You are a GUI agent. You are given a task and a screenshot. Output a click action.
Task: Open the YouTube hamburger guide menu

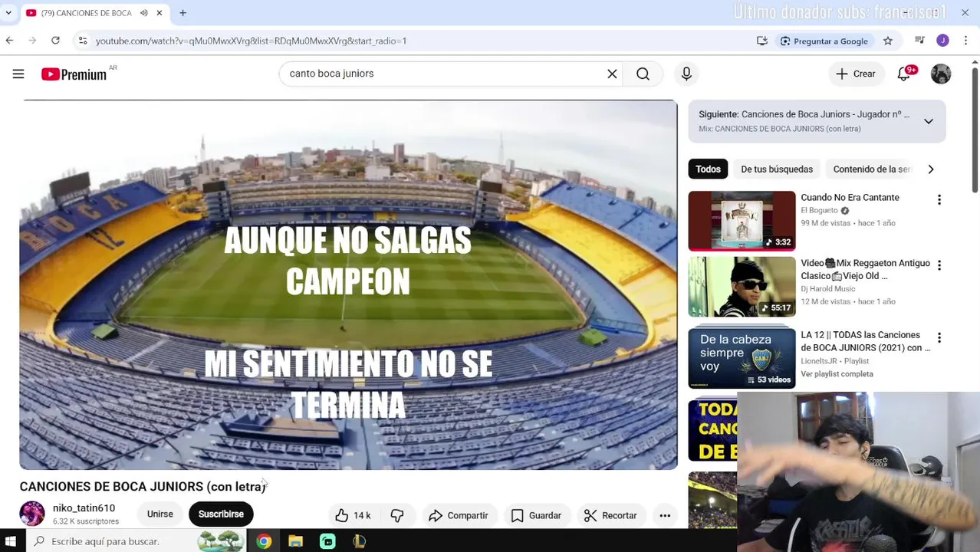18,74
